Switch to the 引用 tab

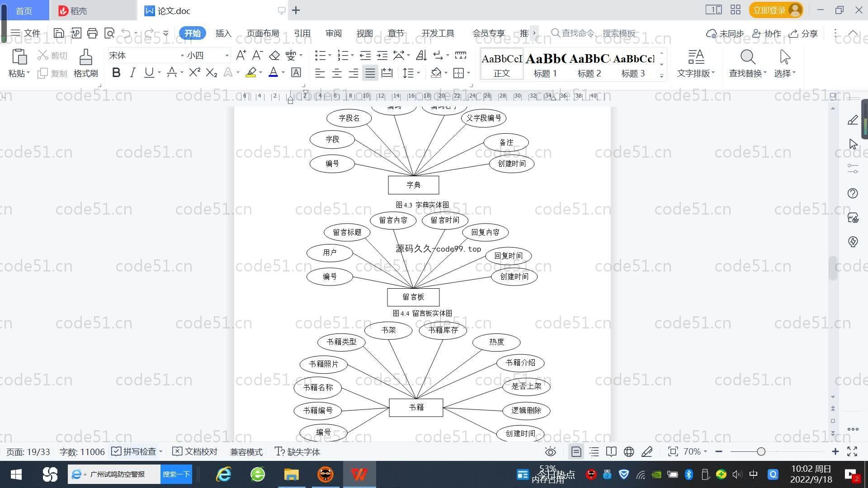pyautogui.click(x=302, y=33)
